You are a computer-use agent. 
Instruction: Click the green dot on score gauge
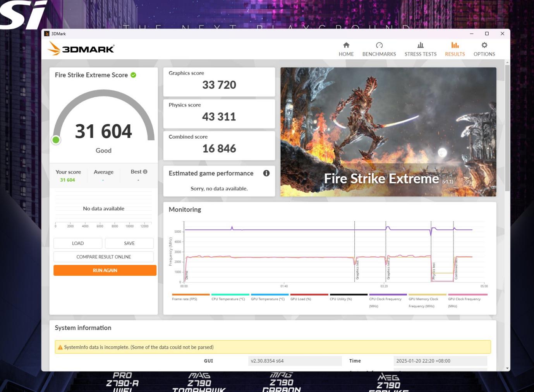56,140
